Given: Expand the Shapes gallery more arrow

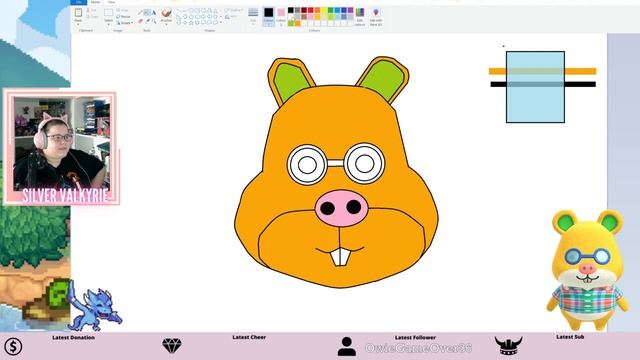Looking at the screenshot, I should coord(221,22).
